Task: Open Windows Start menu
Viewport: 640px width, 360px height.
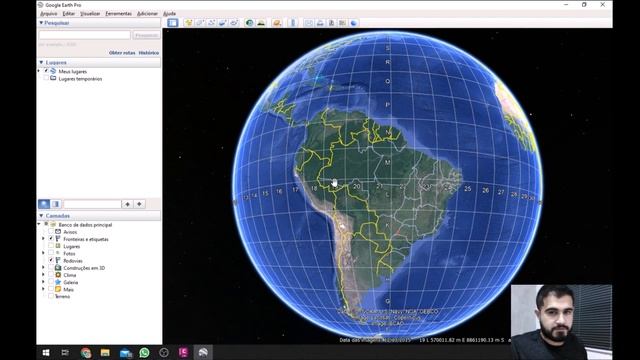Action: coord(46,353)
